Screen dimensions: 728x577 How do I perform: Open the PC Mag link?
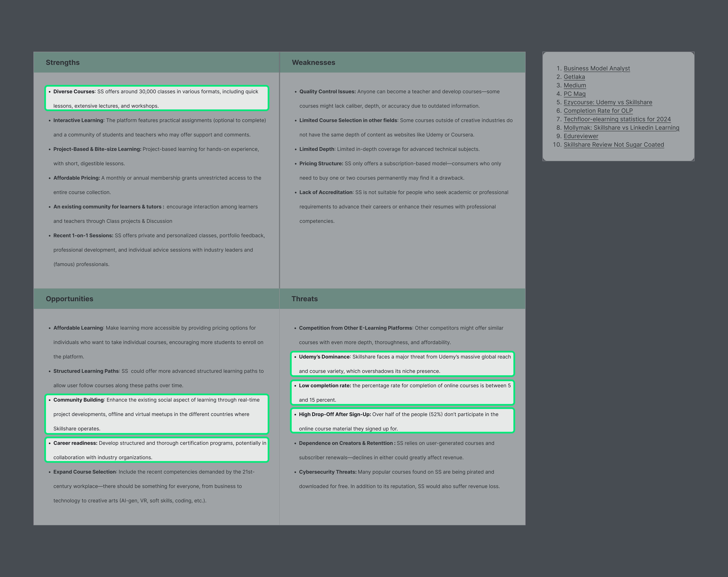coord(574,94)
